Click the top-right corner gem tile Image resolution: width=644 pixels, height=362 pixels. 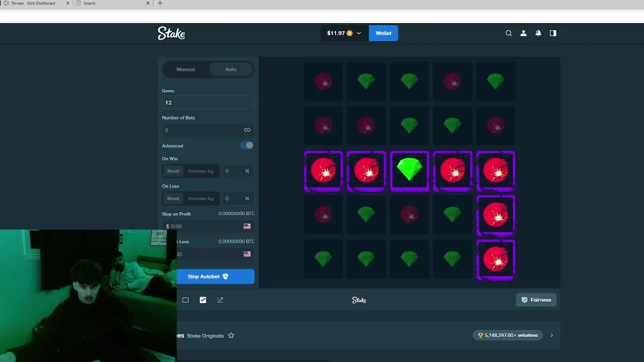(x=496, y=81)
